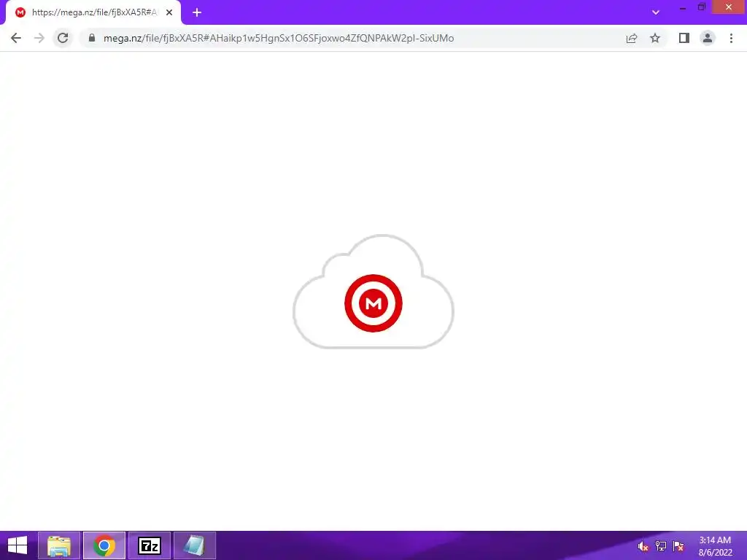Go back to the previous page
The height and width of the screenshot is (560, 747).
16,38
